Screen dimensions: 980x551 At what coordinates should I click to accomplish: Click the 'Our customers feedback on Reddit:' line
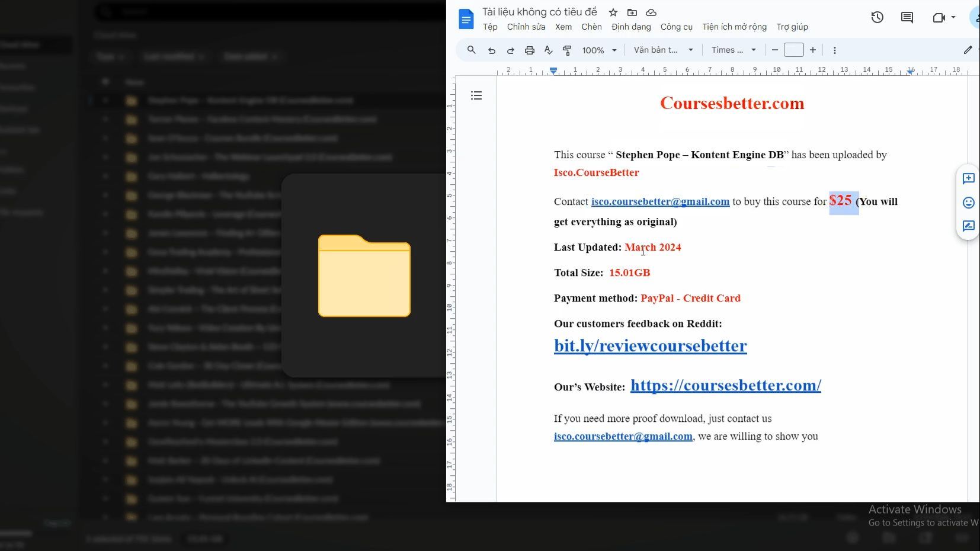pos(638,323)
